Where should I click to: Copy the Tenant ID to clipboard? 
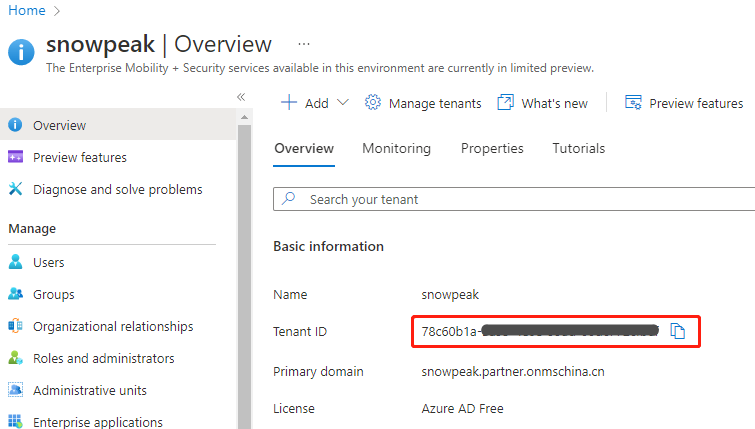[677, 331]
